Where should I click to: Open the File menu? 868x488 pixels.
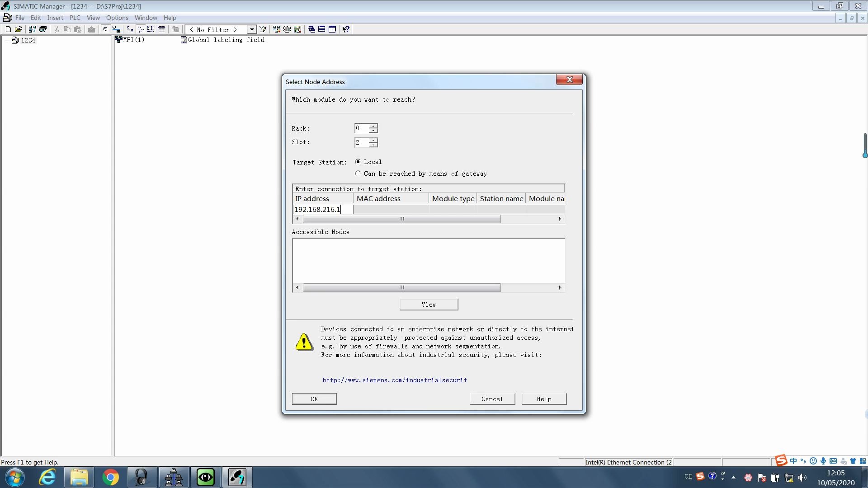click(x=20, y=18)
